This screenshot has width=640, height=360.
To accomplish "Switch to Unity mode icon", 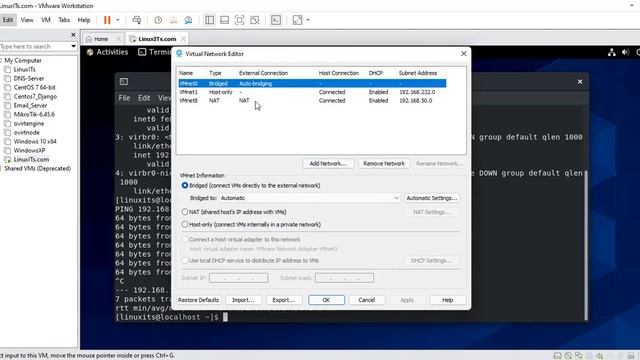I will [x=255, y=20].
